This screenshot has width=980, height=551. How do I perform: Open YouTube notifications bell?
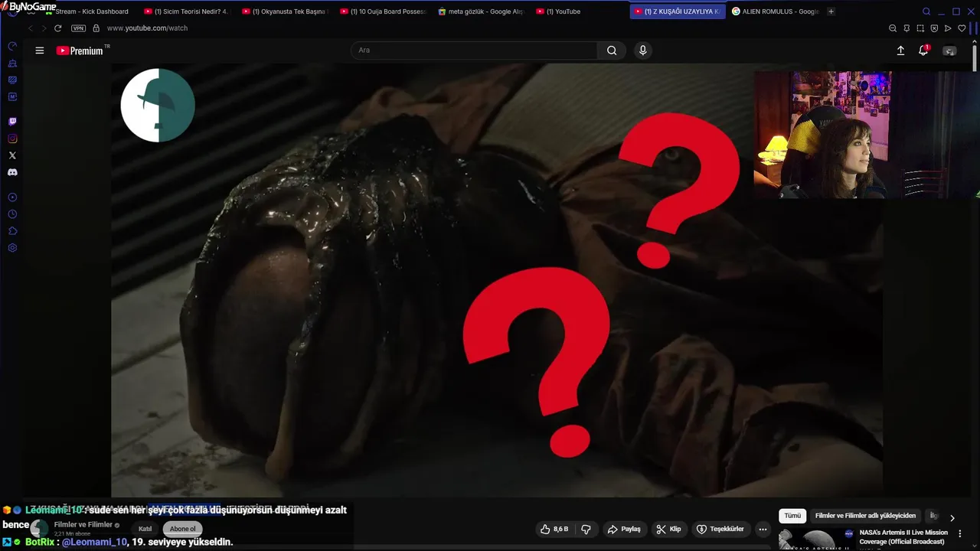pos(923,51)
